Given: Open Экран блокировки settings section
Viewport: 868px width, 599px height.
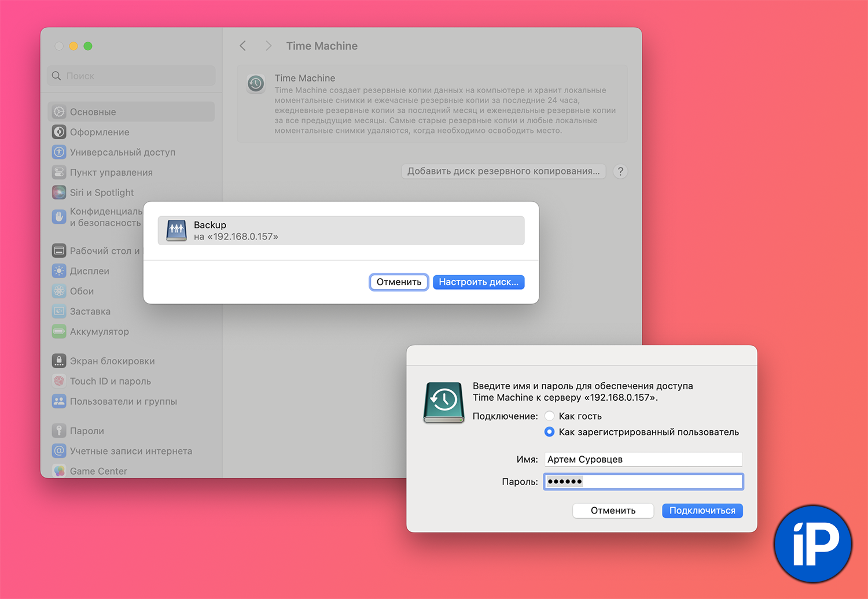Looking at the screenshot, I should coord(131,361).
